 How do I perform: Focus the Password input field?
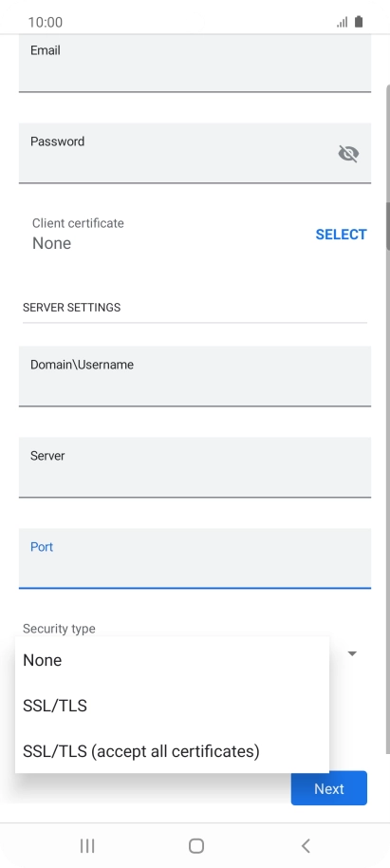click(195, 153)
